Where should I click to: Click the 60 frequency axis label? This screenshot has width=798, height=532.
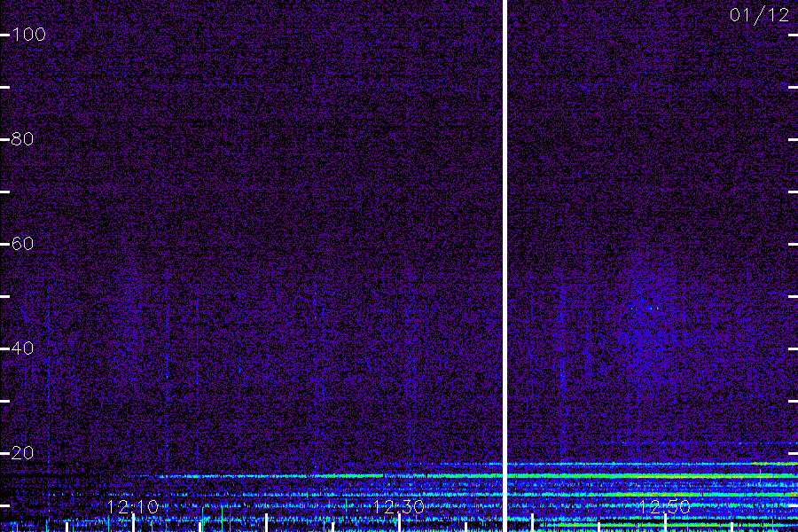[22, 243]
